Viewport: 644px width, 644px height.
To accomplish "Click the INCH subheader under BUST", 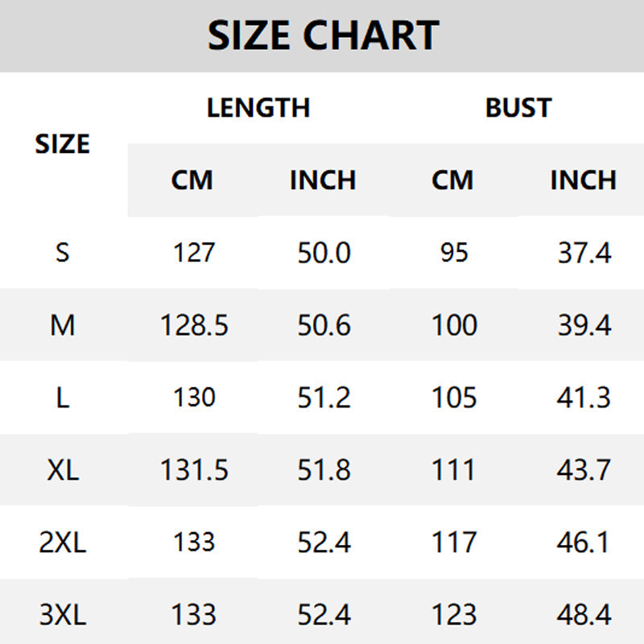I will [x=584, y=180].
